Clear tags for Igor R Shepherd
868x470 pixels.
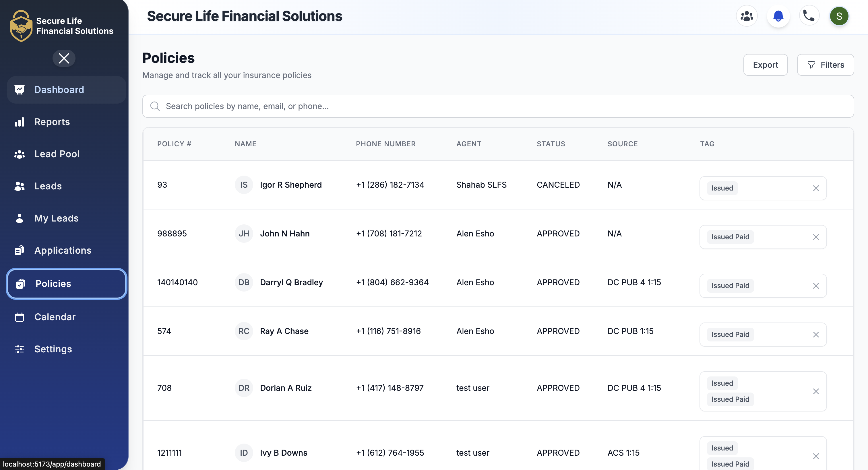816,188
